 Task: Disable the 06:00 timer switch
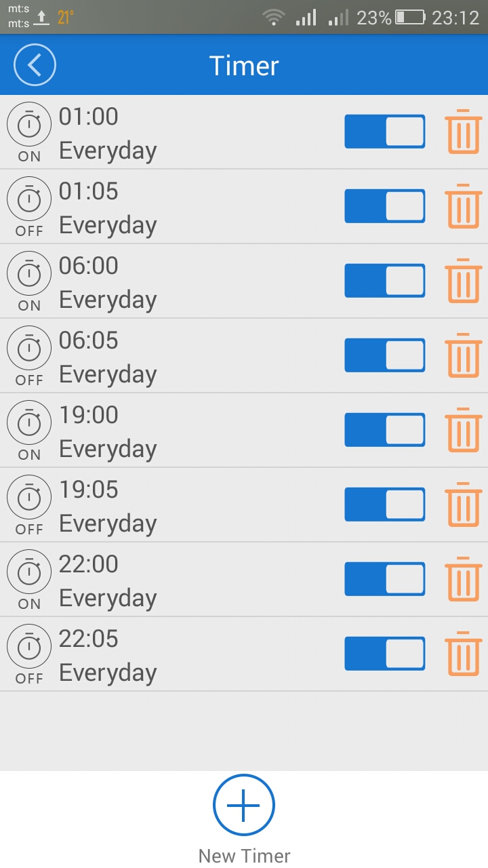(x=385, y=281)
